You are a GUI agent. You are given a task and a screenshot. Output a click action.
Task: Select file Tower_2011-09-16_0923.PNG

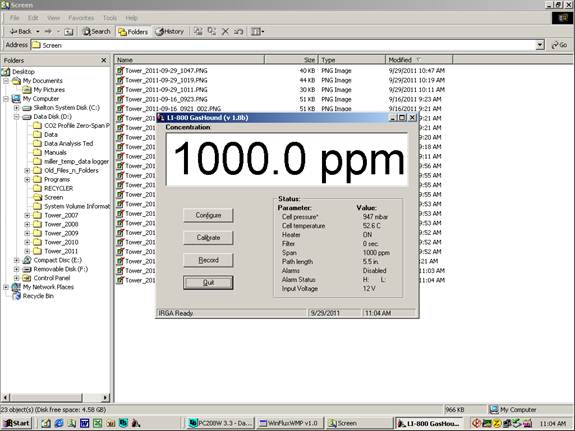click(x=166, y=99)
